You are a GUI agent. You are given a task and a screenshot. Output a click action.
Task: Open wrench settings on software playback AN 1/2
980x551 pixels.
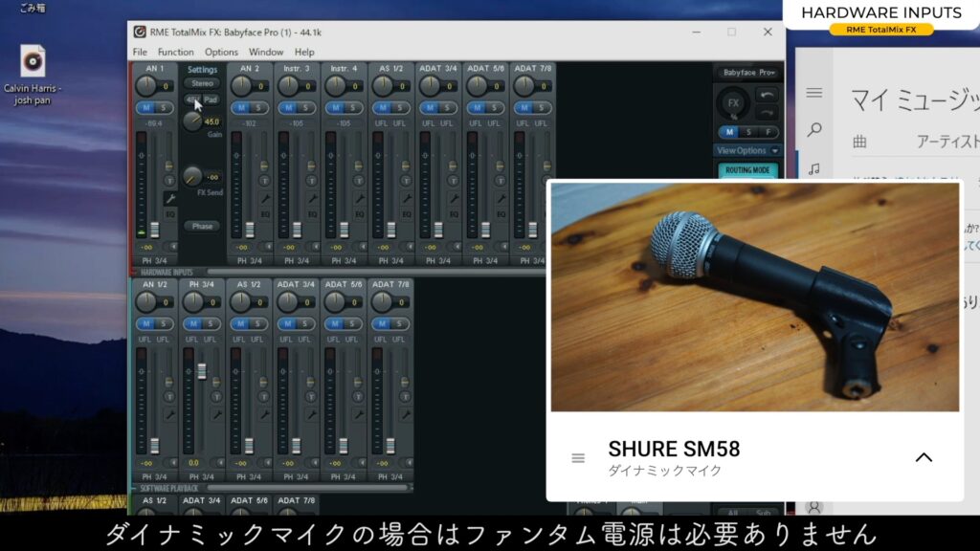coord(169,414)
